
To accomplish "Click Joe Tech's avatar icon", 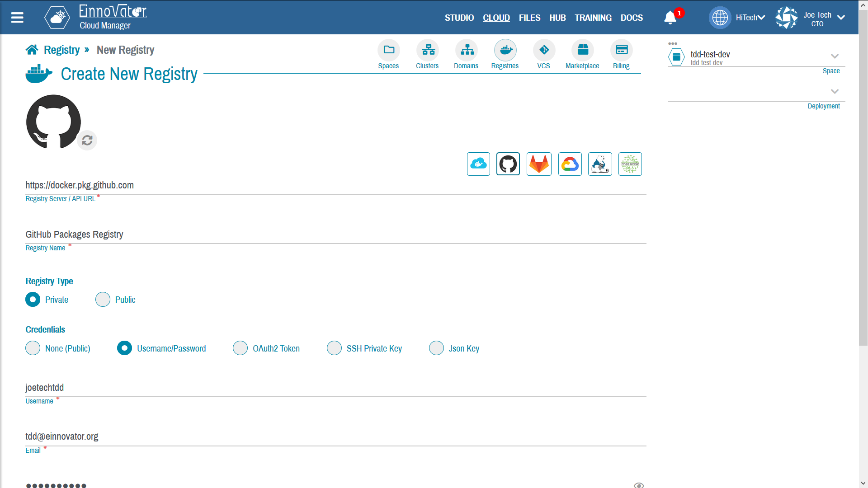I will [787, 18].
